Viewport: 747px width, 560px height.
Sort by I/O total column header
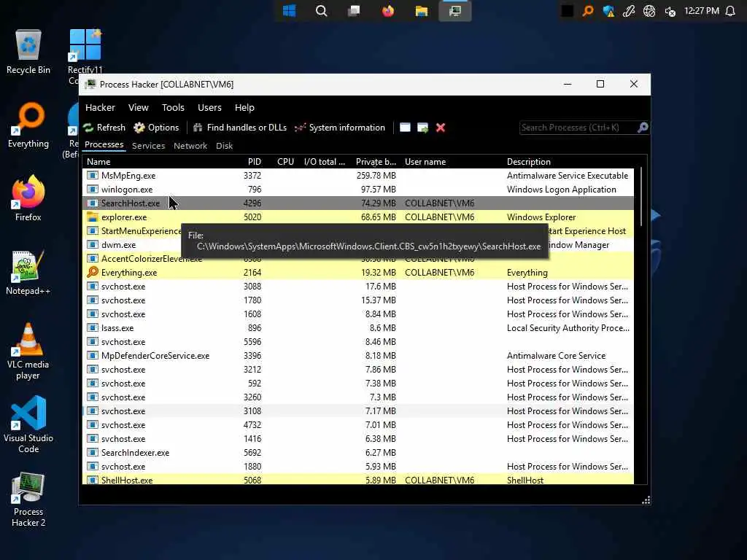tap(325, 162)
